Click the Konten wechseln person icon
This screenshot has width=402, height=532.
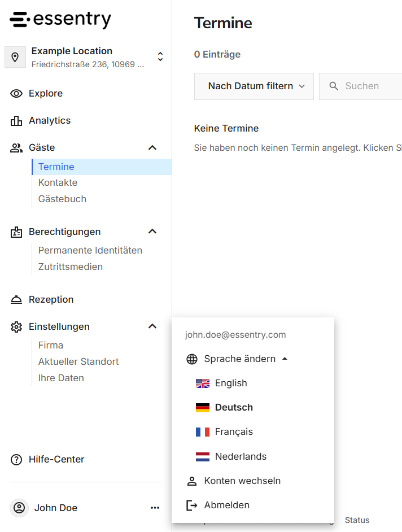click(192, 481)
